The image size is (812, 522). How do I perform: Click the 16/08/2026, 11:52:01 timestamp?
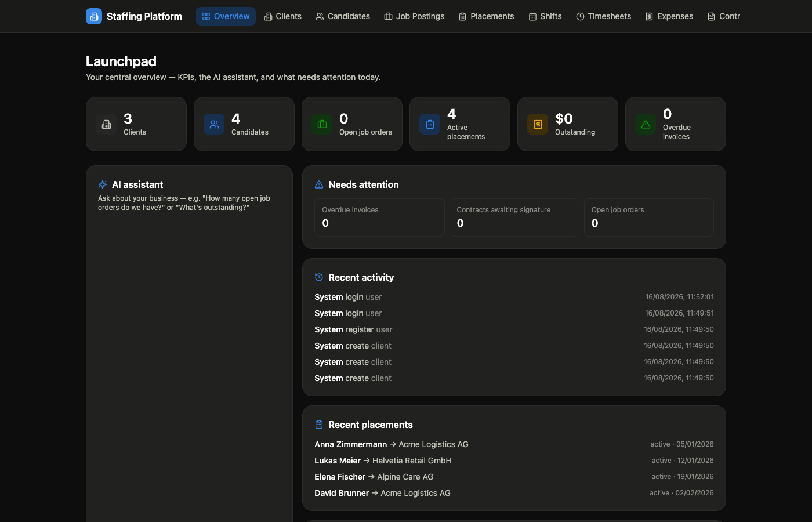point(680,297)
